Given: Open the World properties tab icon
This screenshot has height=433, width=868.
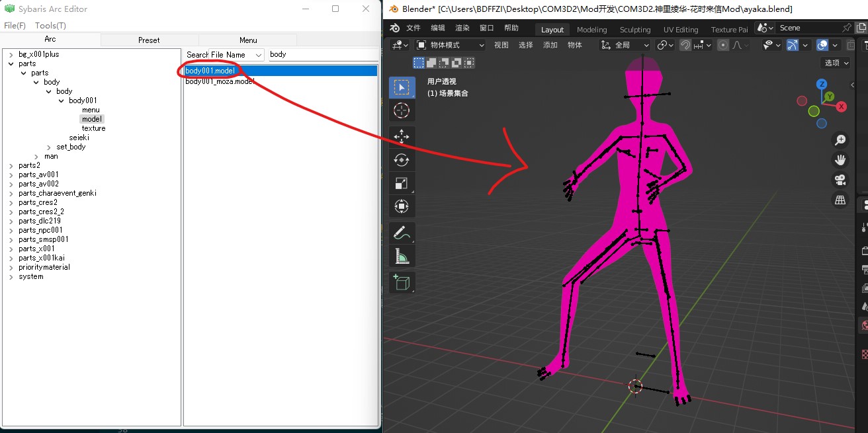Looking at the screenshot, I should (864, 326).
